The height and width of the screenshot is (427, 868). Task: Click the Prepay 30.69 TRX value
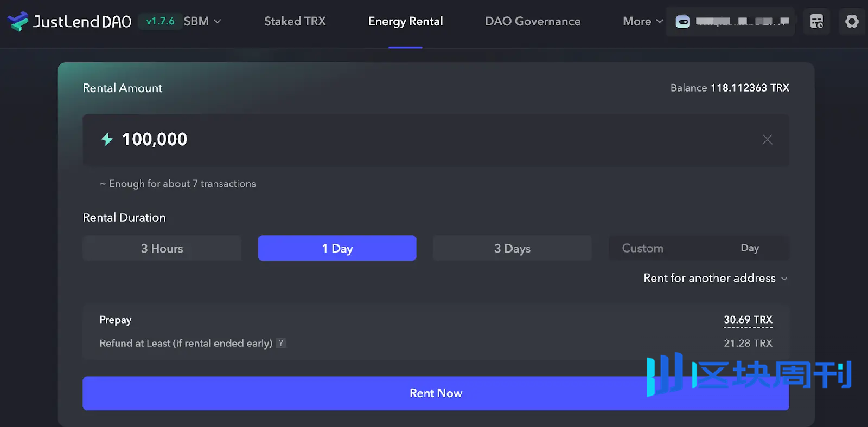tap(748, 320)
